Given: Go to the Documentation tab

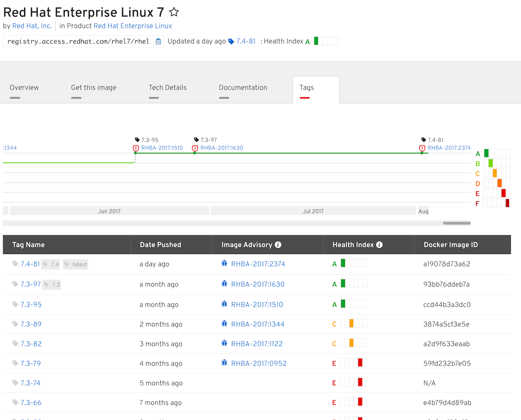Looking at the screenshot, I should 243,88.
